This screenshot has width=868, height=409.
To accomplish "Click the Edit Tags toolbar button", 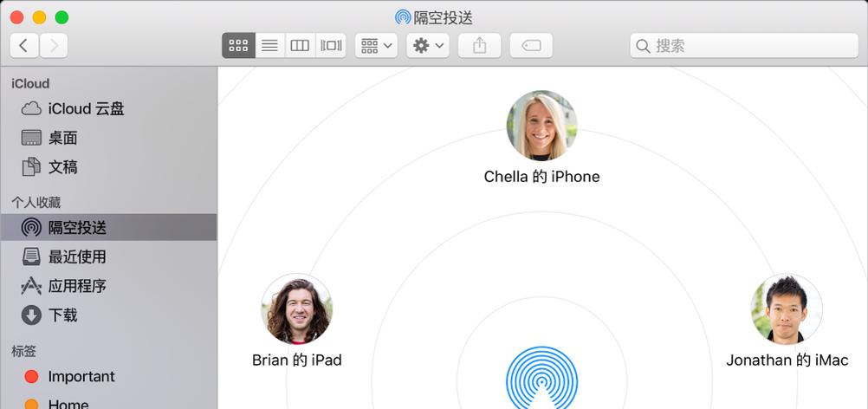I will (531, 45).
